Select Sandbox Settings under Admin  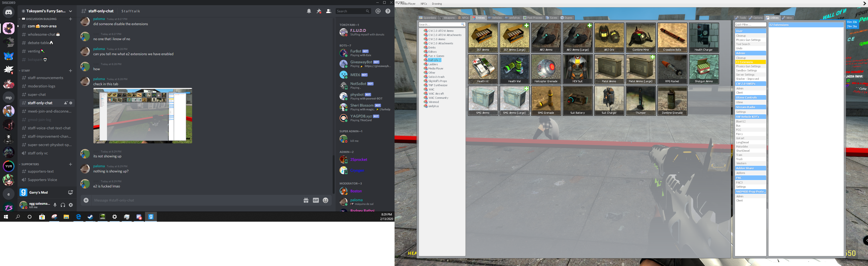point(746,70)
